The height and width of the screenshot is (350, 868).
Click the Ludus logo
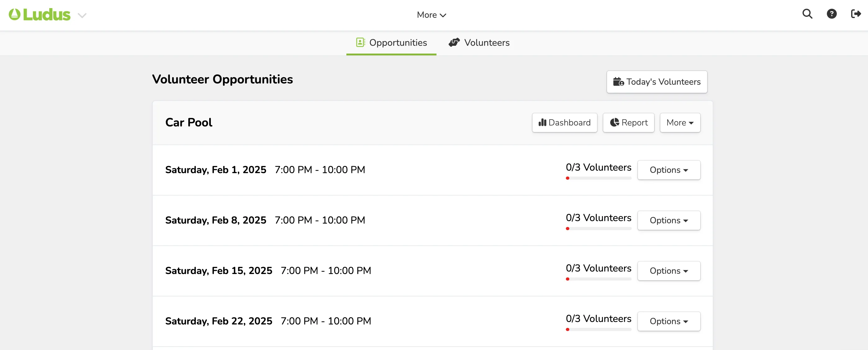[x=39, y=15]
